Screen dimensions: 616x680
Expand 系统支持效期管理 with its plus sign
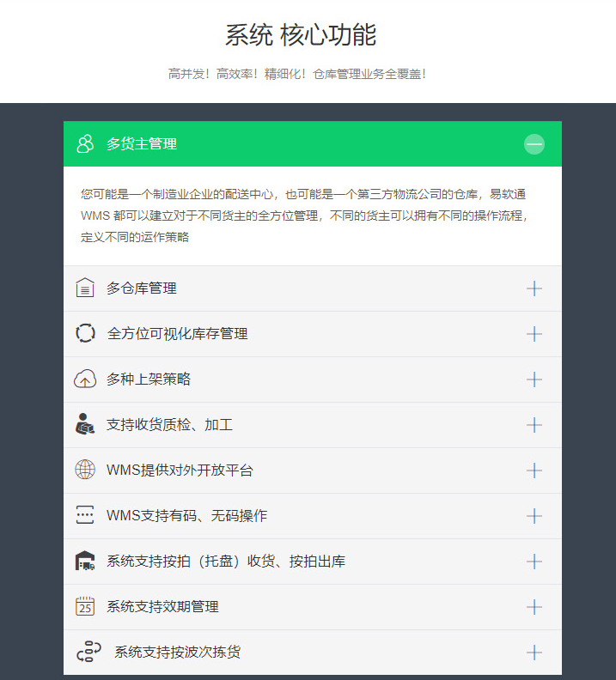(x=534, y=607)
